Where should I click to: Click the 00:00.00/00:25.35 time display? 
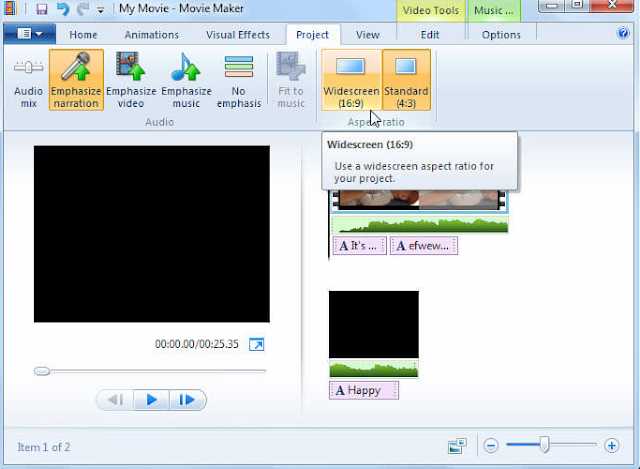(x=197, y=344)
